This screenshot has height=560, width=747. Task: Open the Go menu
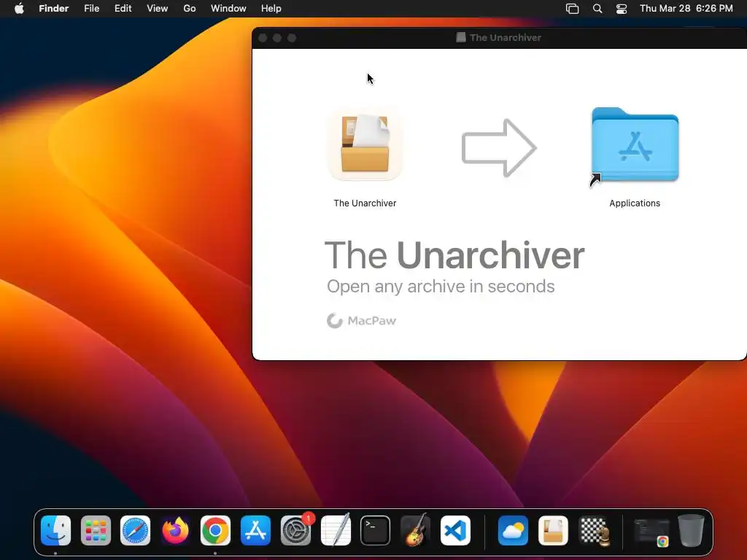click(190, 9)
